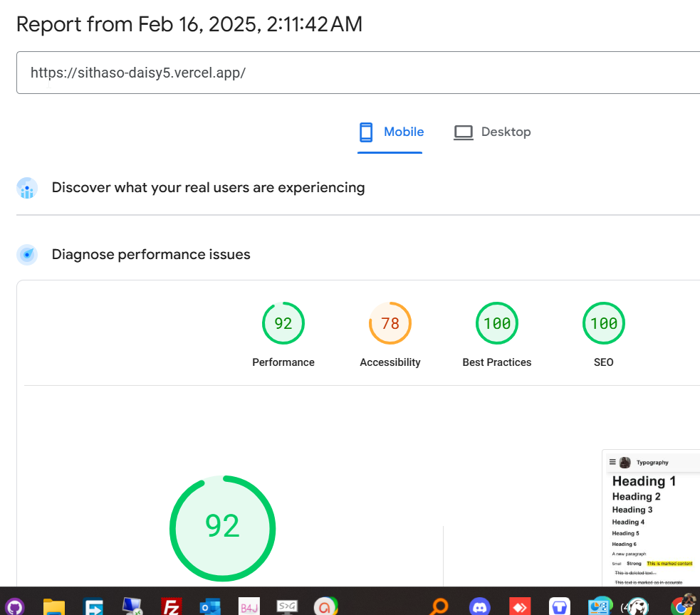Jump to the Accessibility score
The width and height of the screenshot is (700, 615).
coord(390,324)
